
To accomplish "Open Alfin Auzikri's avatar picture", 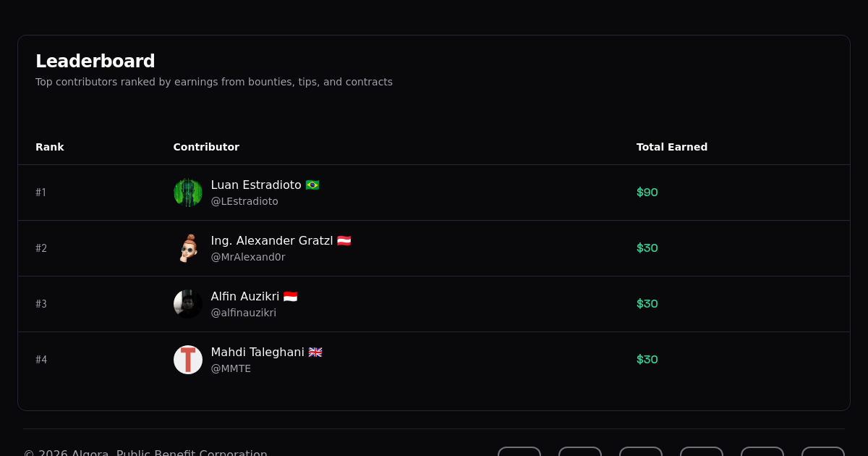I will click(188, 303).
